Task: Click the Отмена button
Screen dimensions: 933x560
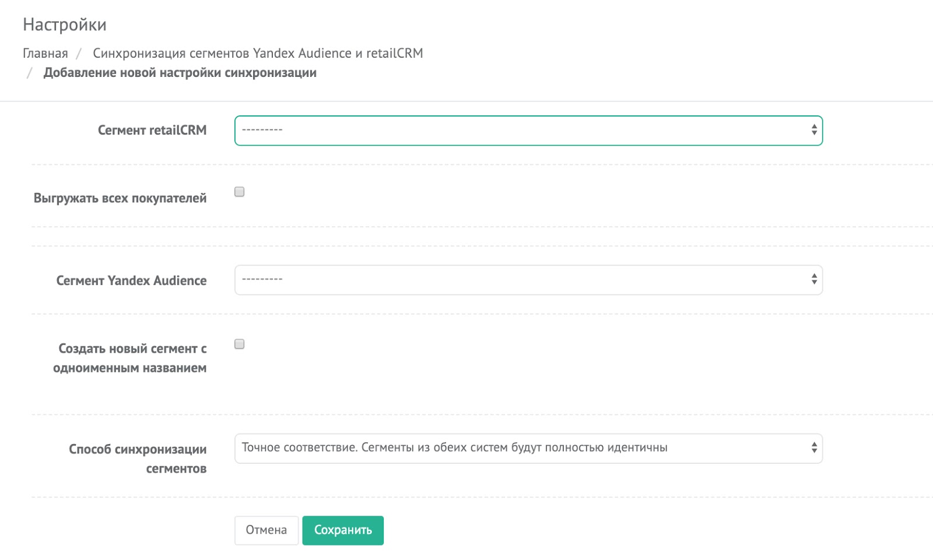Action: click(x=266, y=530)
